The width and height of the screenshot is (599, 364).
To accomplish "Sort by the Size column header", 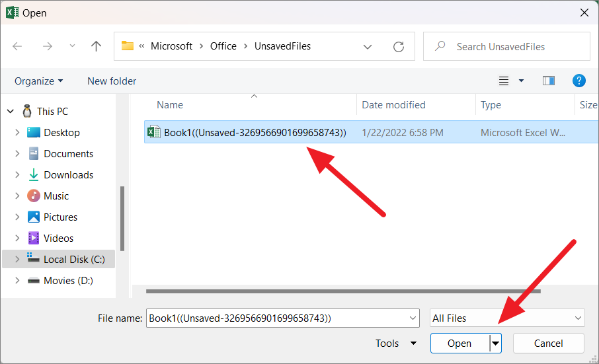I will [588, 105].
